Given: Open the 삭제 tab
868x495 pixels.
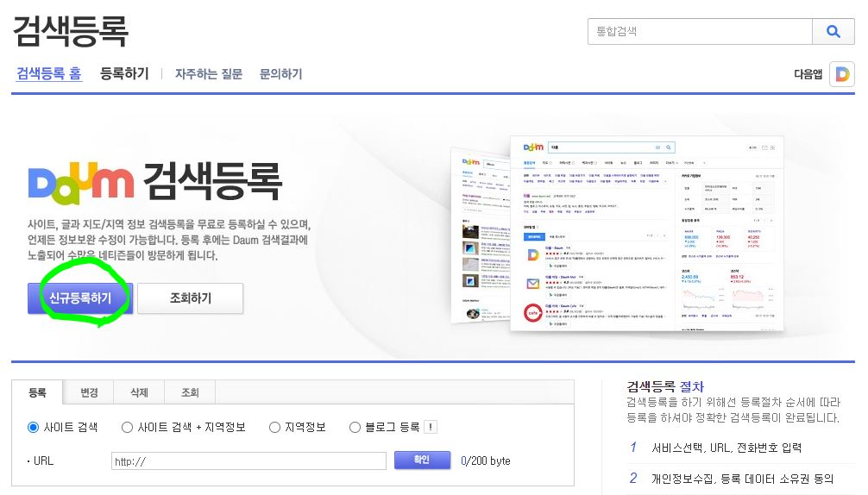Looking at the screenshot, I should coord(139,392).
